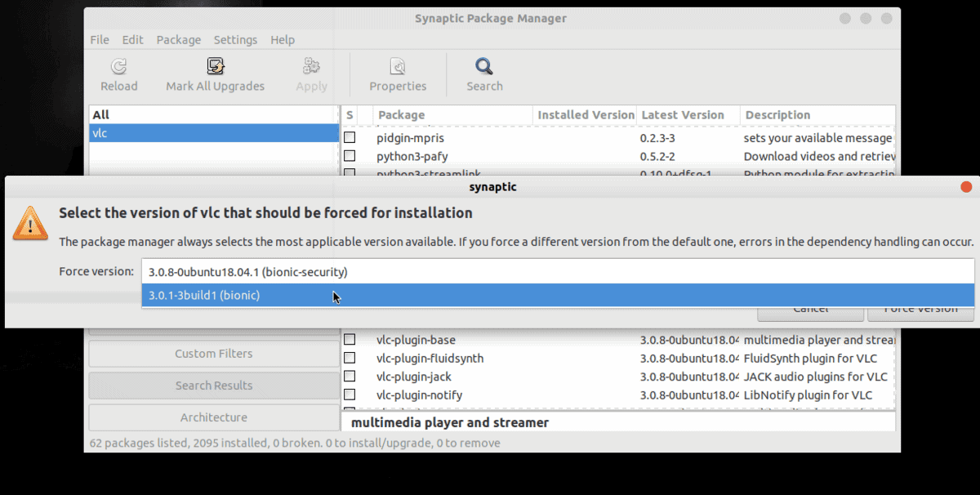Image resolution: width=980 pixels, height=495 pixels.
Task: Click the 0.5.2-2 latest version cell
Action: click(x=657, y=156)
